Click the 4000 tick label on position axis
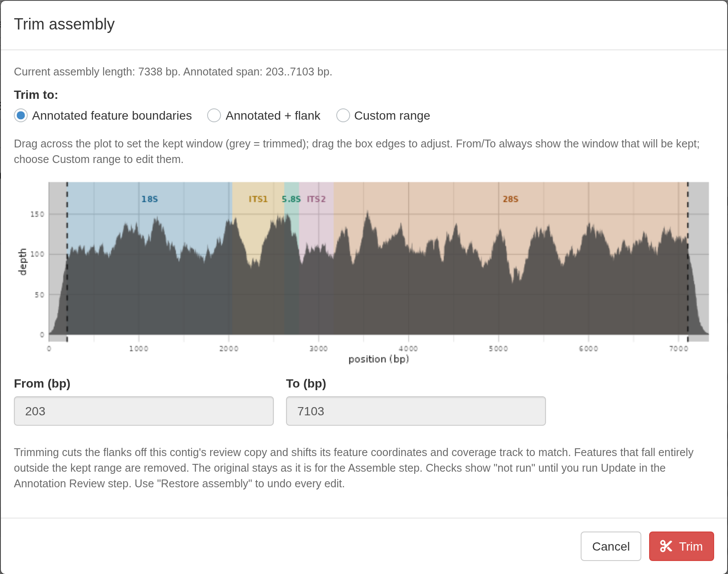Viewport: 728px width, 574px height. click(x=408, y=349)
